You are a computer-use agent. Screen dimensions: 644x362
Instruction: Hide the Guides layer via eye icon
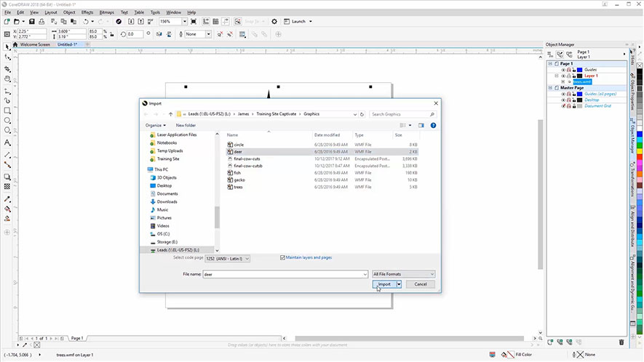tap(563, 70)
